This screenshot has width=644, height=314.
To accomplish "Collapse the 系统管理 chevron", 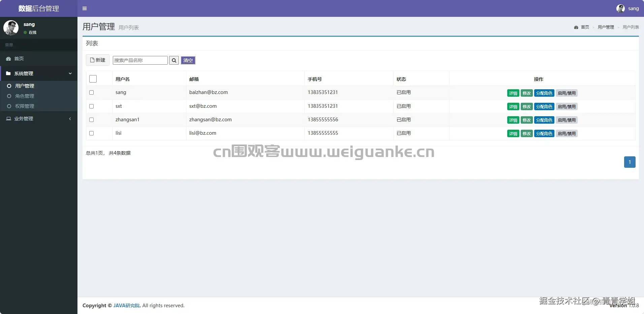I will click(x=70, y=73).
